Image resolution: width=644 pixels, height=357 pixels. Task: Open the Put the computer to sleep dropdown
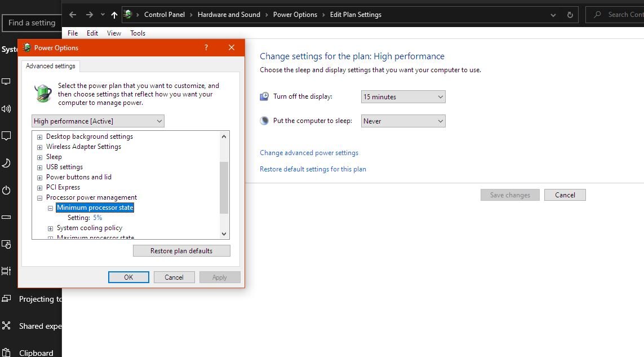[403, 121]
